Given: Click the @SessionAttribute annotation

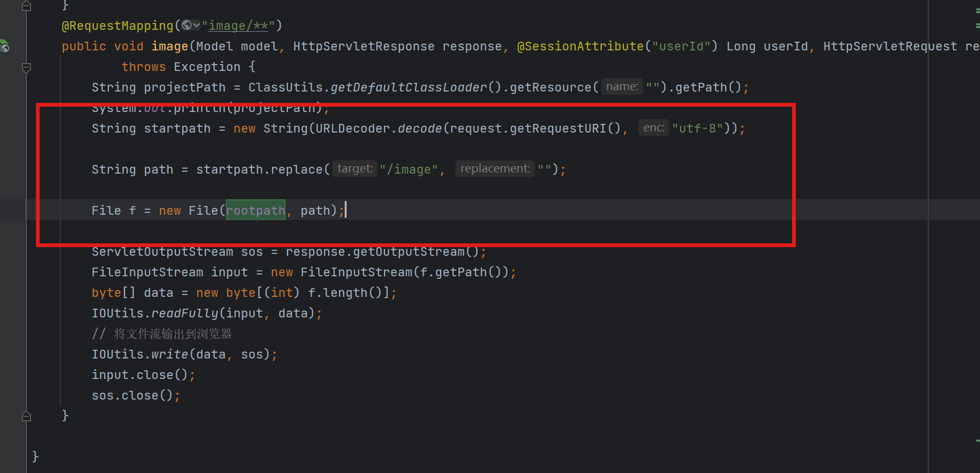Looking at the screenshot, I should (581, 46).
